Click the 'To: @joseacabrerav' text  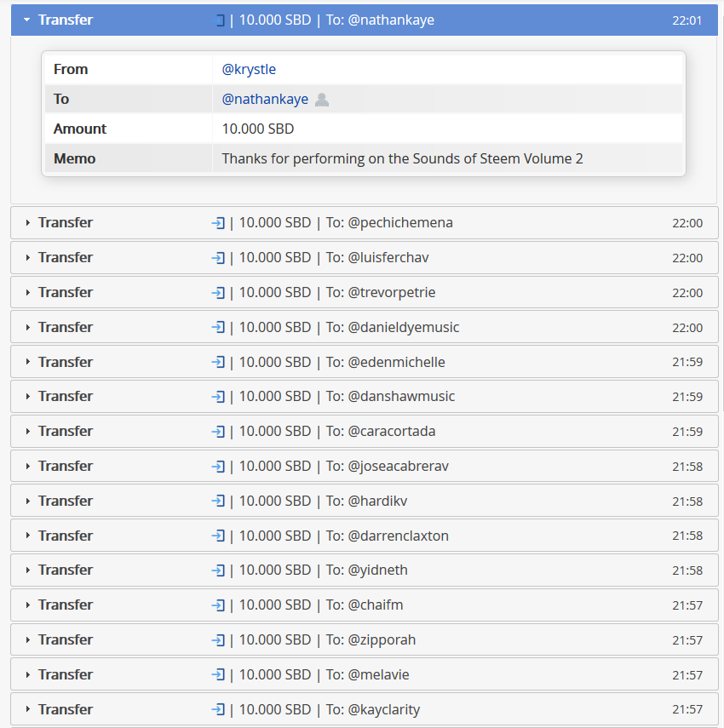(388, 466)
